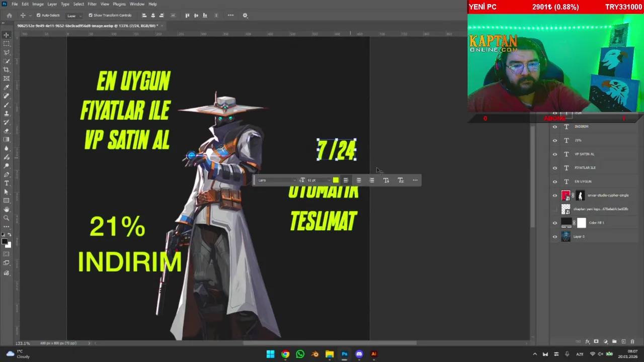Image resolution: width=644 pixels, height=362 pixels.
Task: Open options bar more options (three dots)
Action: coord(230,16)
